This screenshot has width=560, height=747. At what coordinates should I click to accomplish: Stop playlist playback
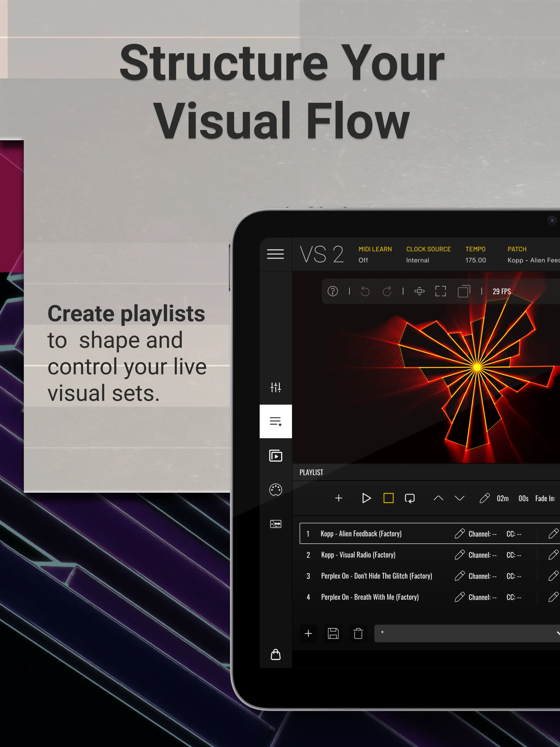tap(389, 498)
